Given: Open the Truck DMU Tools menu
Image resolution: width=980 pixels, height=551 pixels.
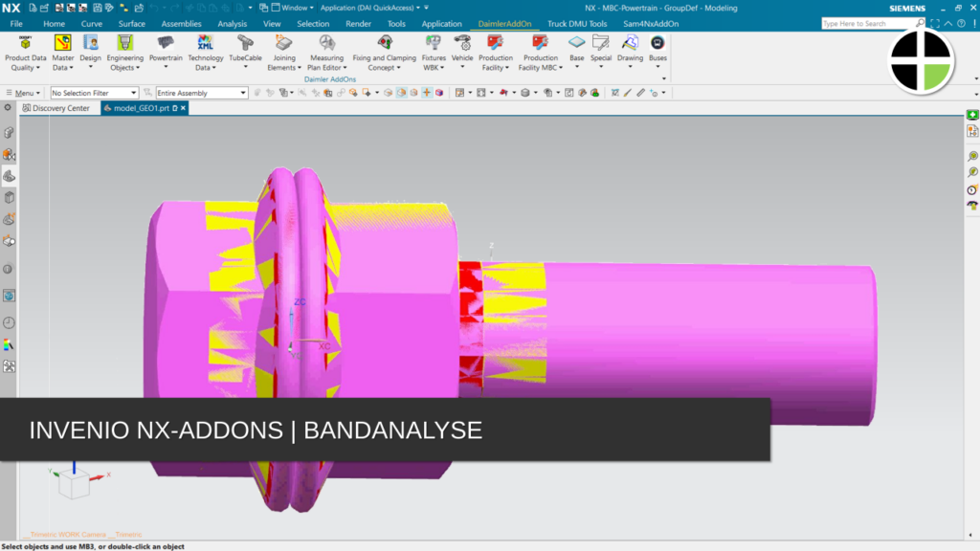Looking at the screenshot, I should tap(575, 23).
